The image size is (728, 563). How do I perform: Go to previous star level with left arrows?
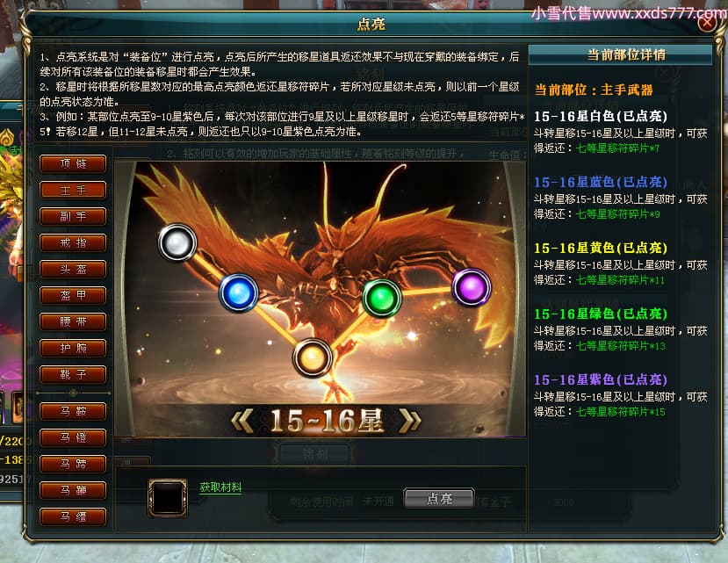242,421
